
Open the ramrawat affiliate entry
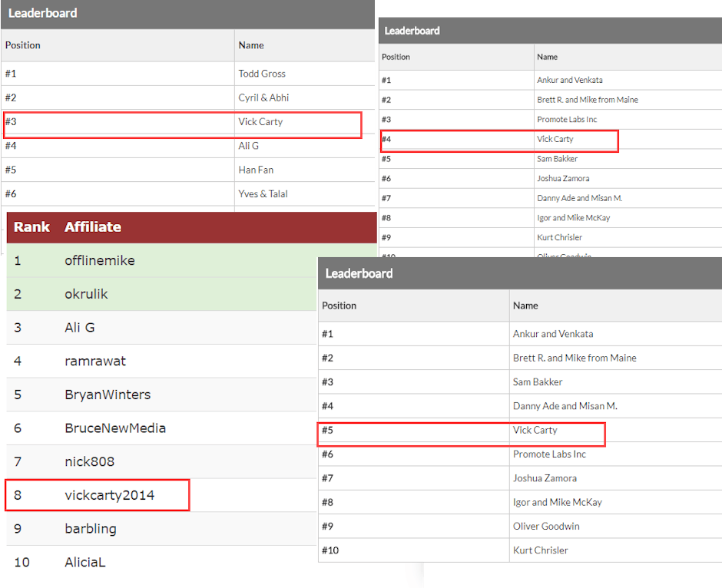click(95, 361)
